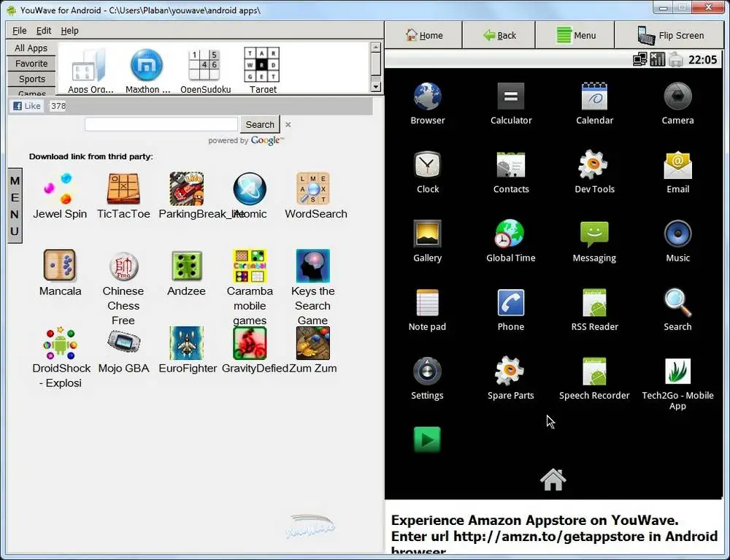Screen dimensions: 730x560
Task: Click the Menu toolbar button
Action: 575,35
